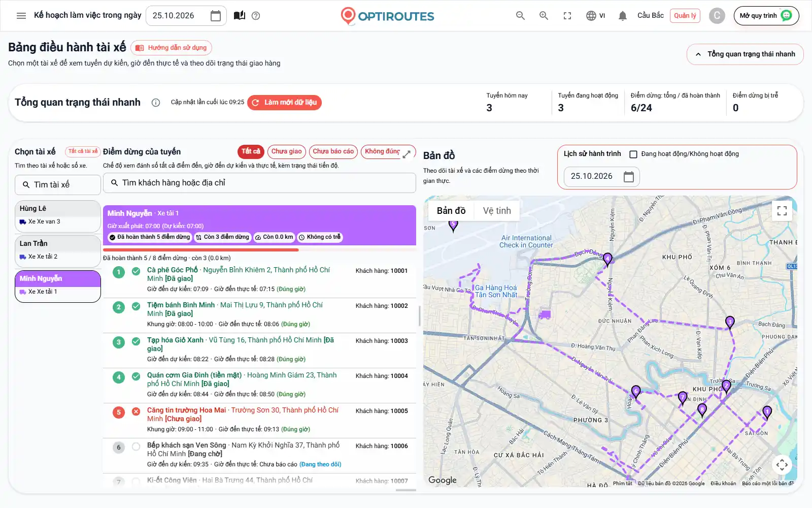The width and height of the screenshot is (812, 508).
Task: Toggle status circle for stop 6 Bếp khách sạn Ven Sông
Action: coord(136,447)
